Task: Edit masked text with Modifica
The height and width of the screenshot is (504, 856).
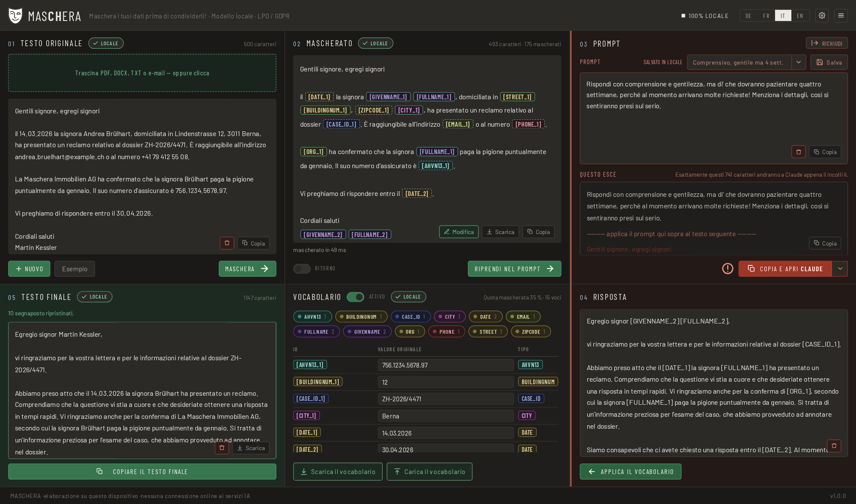Action: pyautogui.click(x=459, y=232)
